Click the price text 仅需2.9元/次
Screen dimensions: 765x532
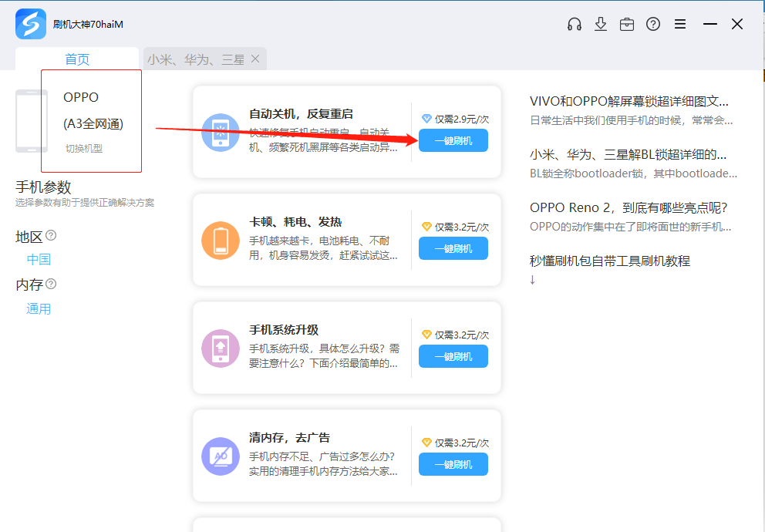(461, 119)
